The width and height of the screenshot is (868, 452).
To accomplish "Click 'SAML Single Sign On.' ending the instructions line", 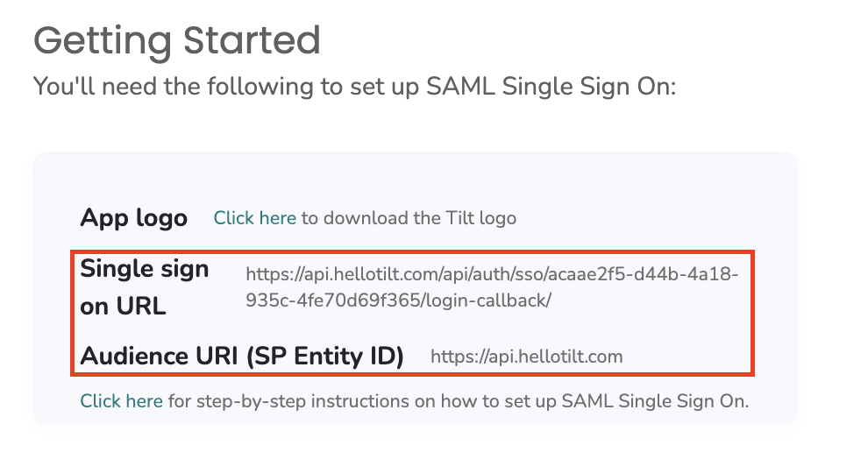I will coord(656,401).
